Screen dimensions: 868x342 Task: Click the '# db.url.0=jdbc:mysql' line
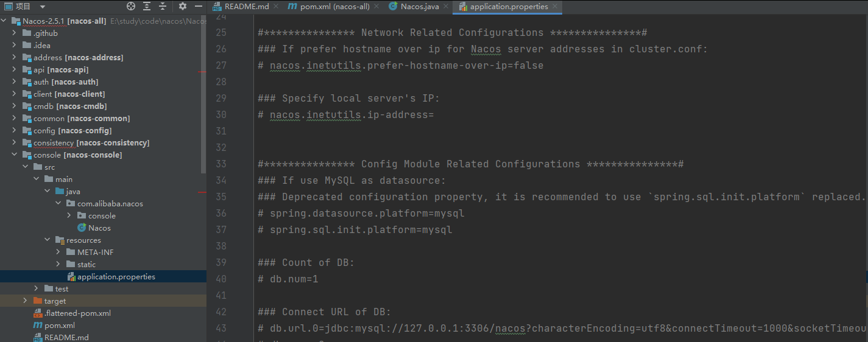(x=563, y=329)
